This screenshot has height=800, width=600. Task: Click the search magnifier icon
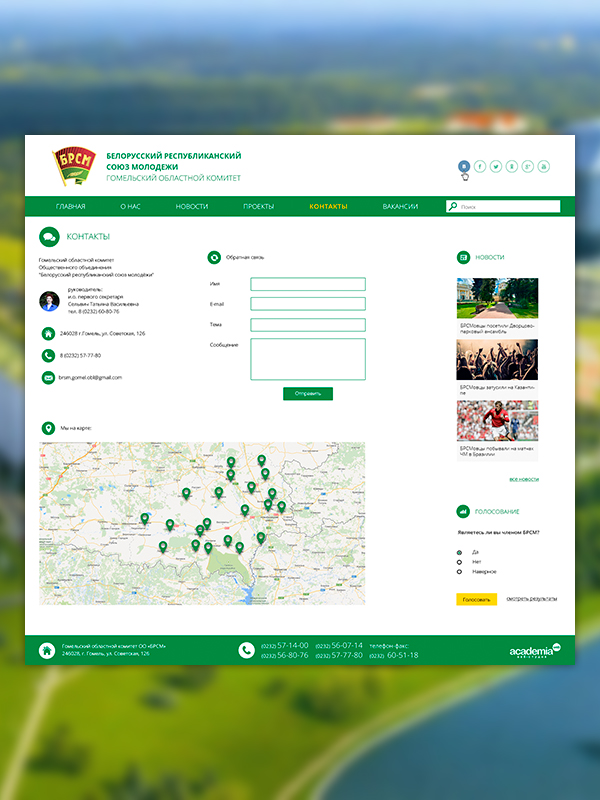(453, 207)
